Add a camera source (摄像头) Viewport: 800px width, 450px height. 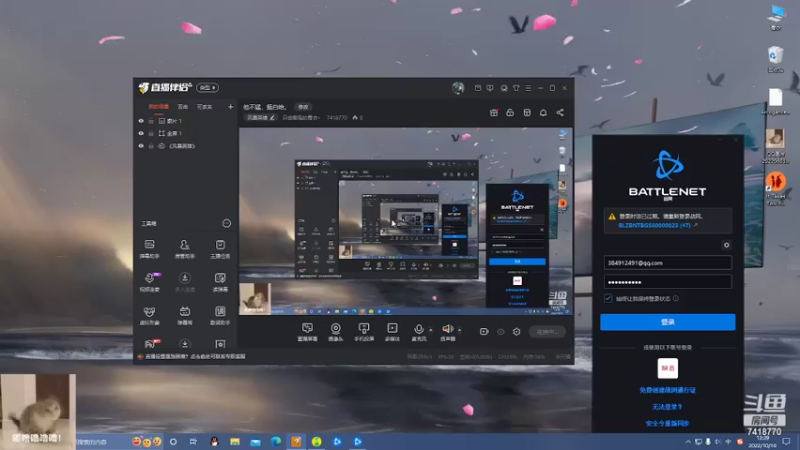pyautogui.click(x=335, y=332)
